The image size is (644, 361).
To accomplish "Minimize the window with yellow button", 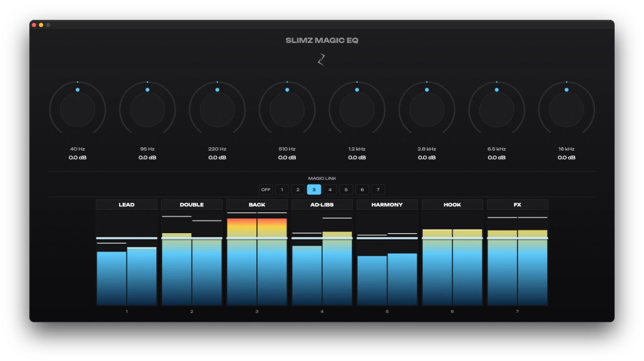I will pyautogui.click(x=41, y=25).
